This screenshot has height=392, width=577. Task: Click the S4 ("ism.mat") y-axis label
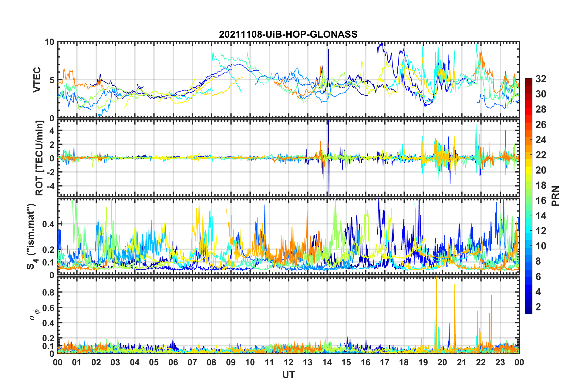[x=32, y=236]
